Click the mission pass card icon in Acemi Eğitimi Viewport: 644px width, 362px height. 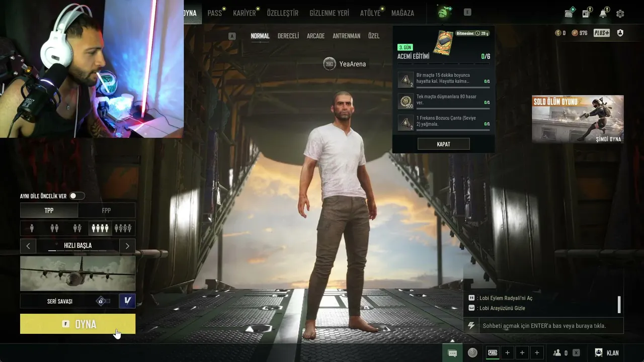coord(444,42)
